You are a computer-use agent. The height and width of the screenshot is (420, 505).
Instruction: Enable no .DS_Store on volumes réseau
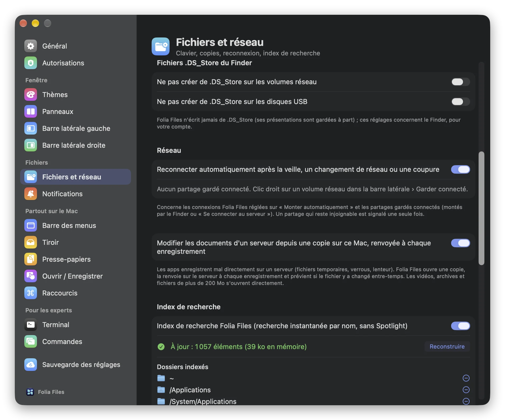point(460,82)
